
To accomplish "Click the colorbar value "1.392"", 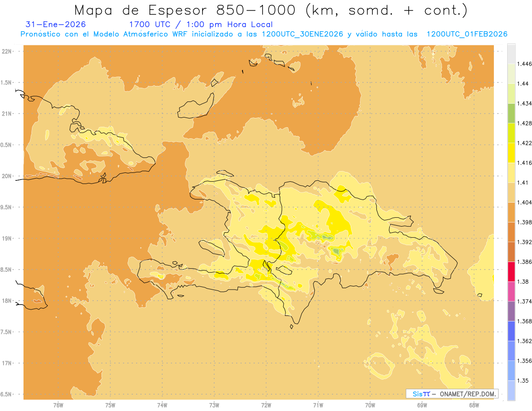I will tap(524, 242).
